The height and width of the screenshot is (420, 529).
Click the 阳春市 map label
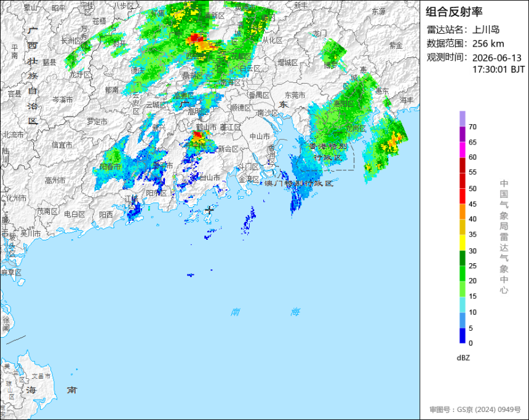click(110, 167)
